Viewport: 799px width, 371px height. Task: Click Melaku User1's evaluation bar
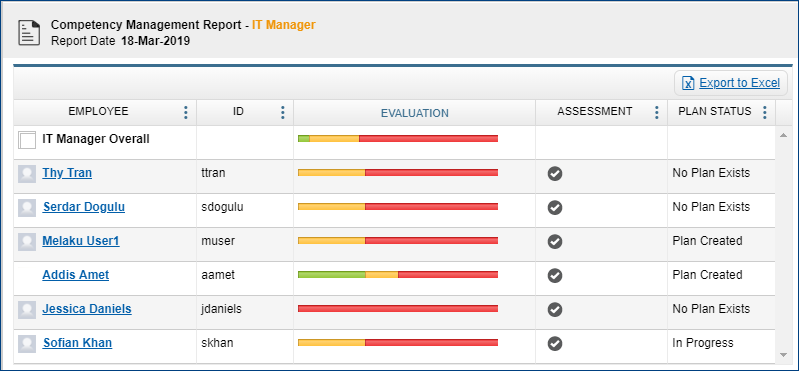point(398,241)
